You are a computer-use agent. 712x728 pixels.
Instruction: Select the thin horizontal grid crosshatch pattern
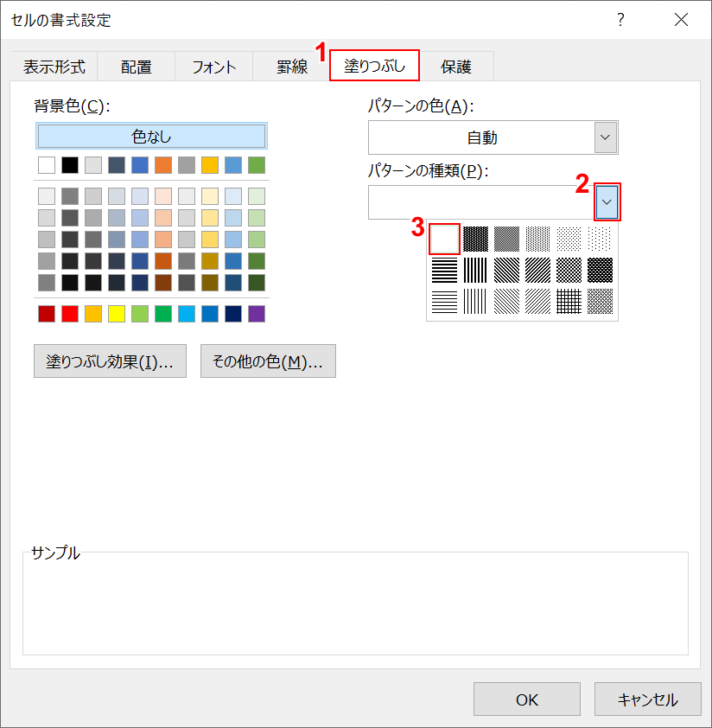[569, 302]
